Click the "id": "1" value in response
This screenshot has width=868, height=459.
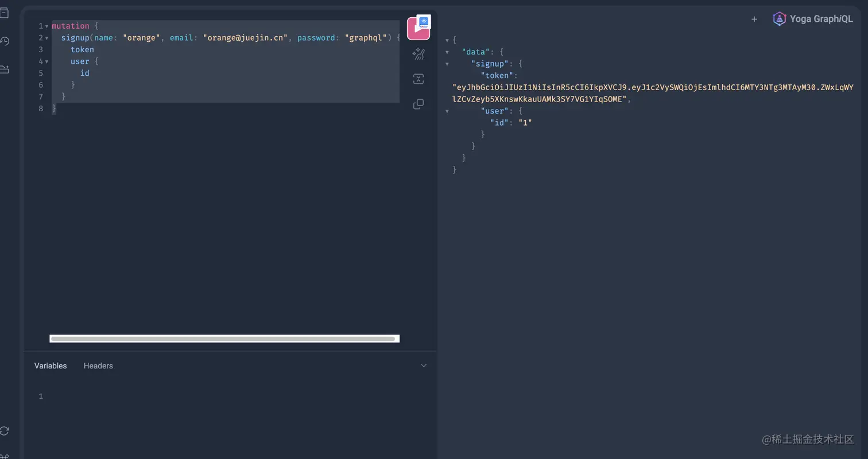click(x=525, y=122)
